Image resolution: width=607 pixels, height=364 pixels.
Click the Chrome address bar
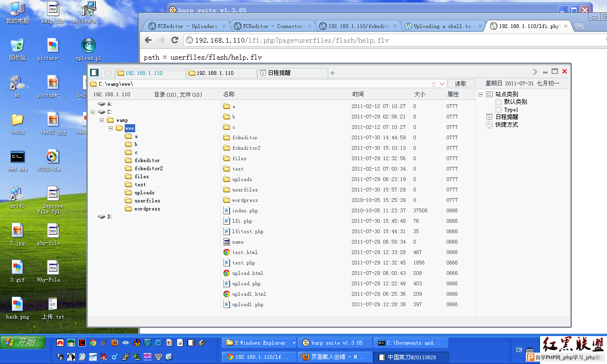[x=394, y=40]
